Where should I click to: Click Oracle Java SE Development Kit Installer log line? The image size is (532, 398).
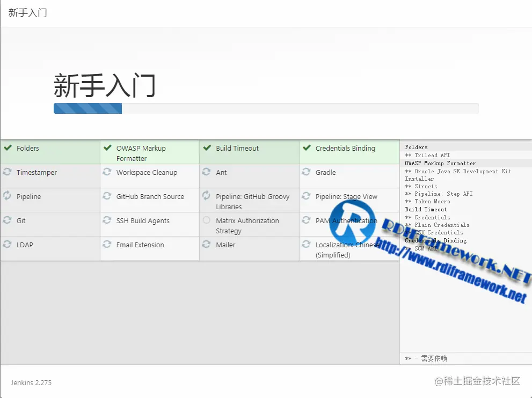point(458,175)
